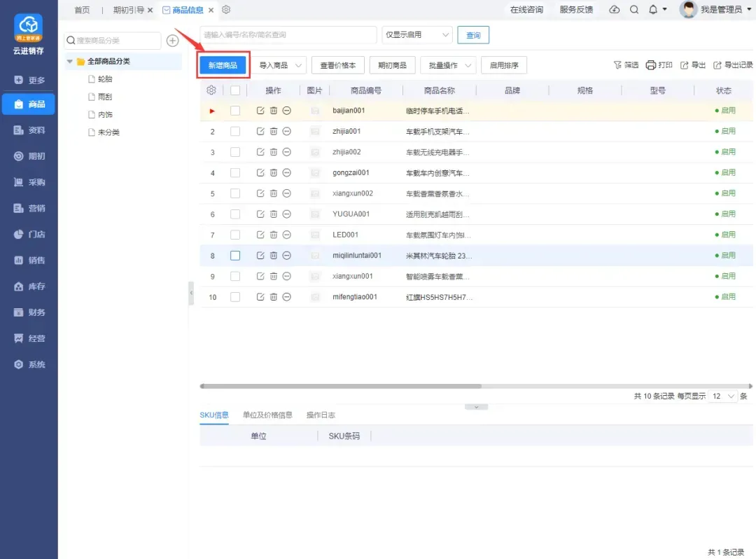Click the 云进销存 logo
Viewport: 756px width, 559px height.
(x=29, y=34)
